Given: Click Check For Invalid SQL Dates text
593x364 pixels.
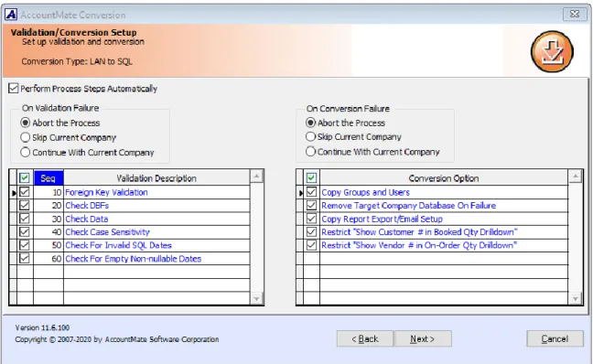Looking at the screenshot, I should (x=118, y=245).
